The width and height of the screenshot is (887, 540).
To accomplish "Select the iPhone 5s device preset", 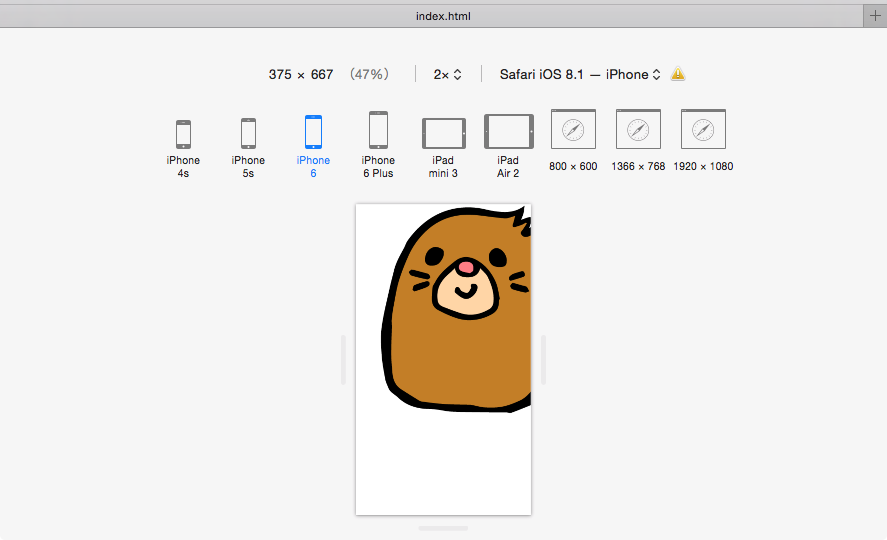I will click(x=248, y=148).
